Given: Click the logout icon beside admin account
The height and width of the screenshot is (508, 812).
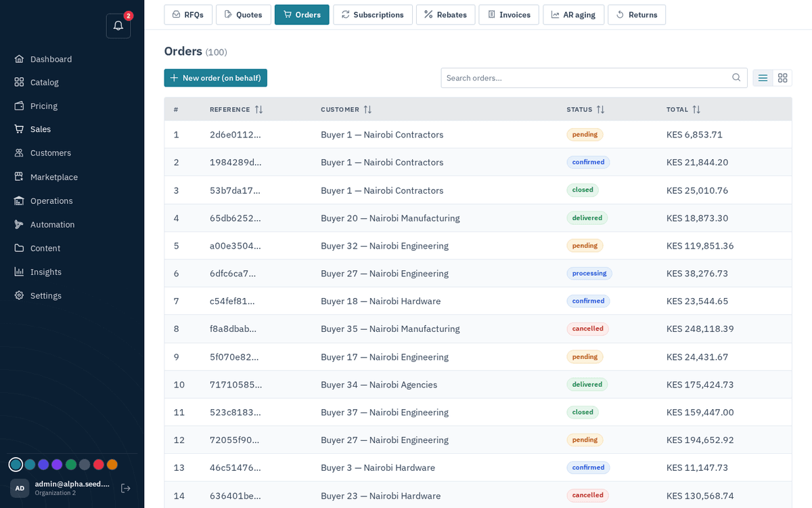Looking at the screenshot, I should pyautogui.click(x=125, y=488).
